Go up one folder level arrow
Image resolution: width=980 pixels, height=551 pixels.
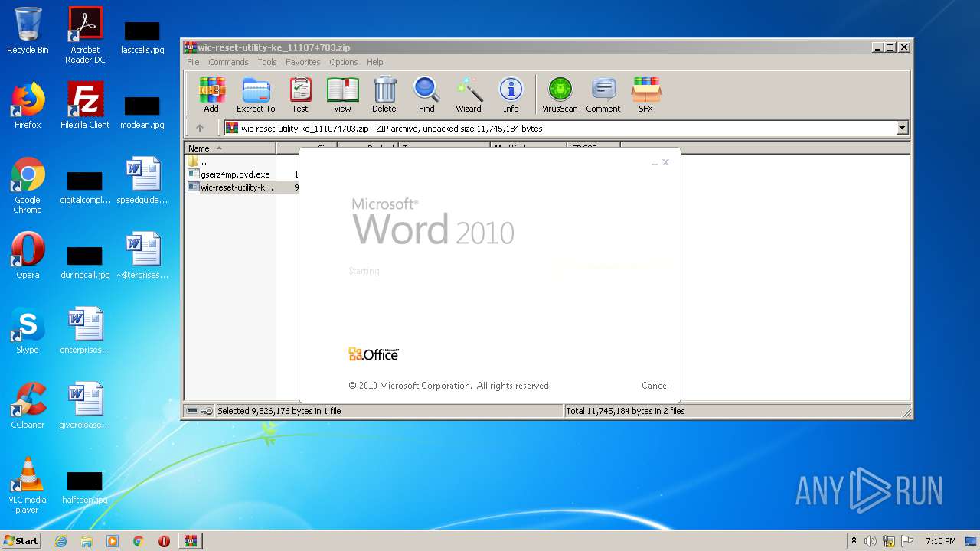(200, 128)
